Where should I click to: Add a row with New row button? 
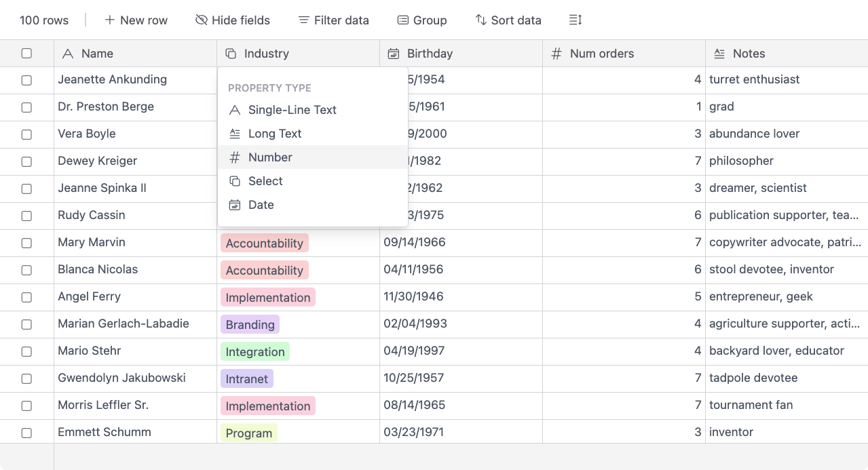click(x=136, y=20)
